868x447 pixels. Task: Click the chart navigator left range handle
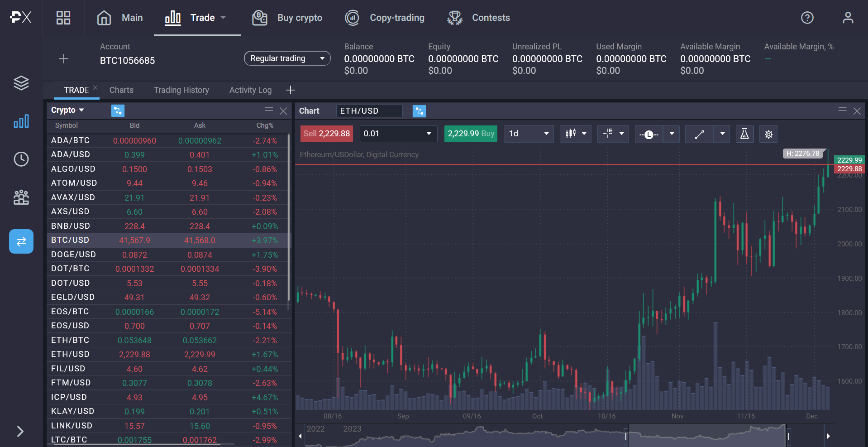626,436
